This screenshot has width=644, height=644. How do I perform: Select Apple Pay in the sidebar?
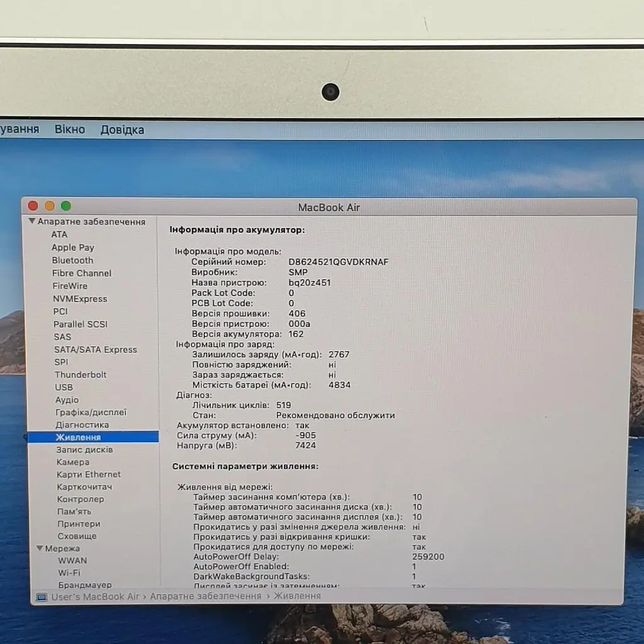tap(73, 247)
